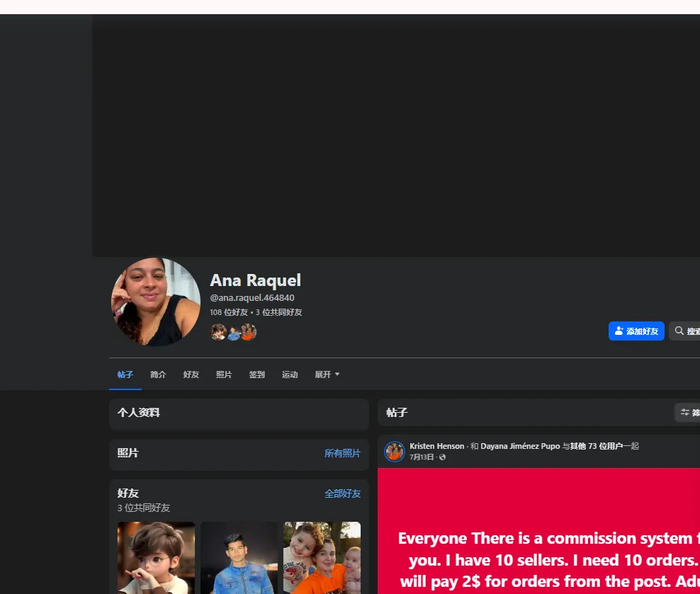Click the 3 位共同好友 text in friends card
Viewport: 700px width, 594px height.
[x=144, y=508]
